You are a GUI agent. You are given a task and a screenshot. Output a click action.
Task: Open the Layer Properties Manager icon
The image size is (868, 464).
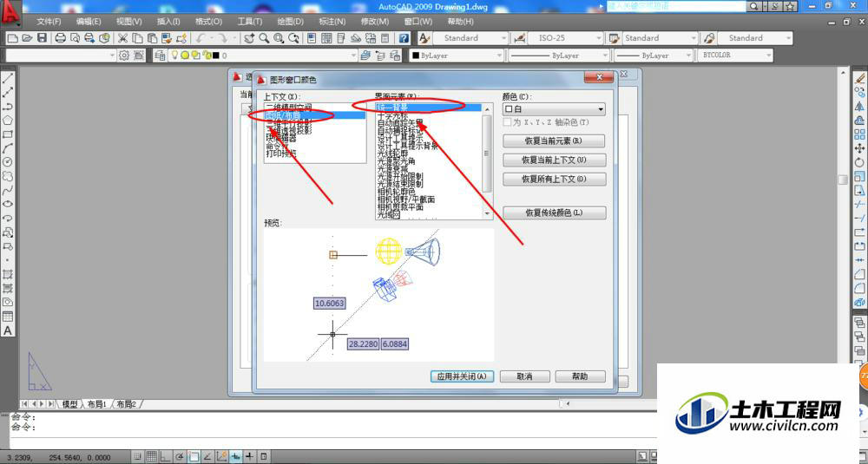160,56
